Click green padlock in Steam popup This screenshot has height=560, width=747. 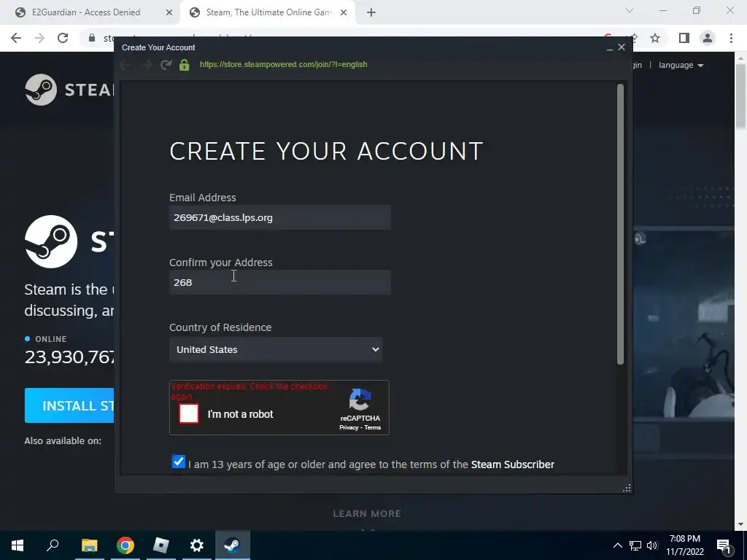pyautogui.click(x=185, y=65)
